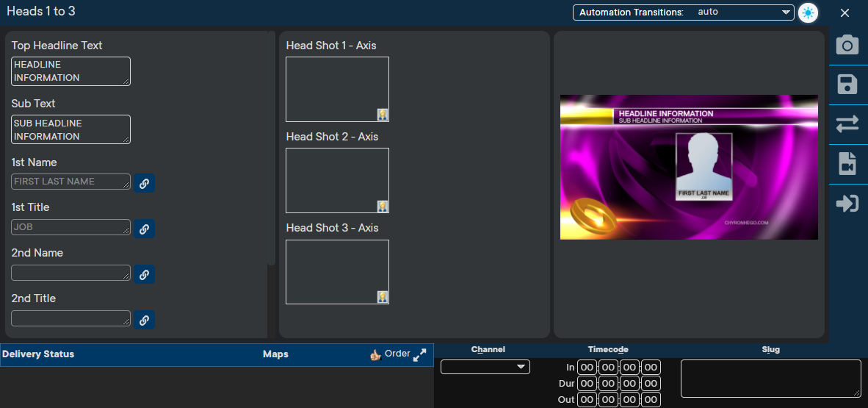This screenshot has width=868, height=408.
Task: Click link icon next to 2nd Name
Action: [x=145, y=274]
